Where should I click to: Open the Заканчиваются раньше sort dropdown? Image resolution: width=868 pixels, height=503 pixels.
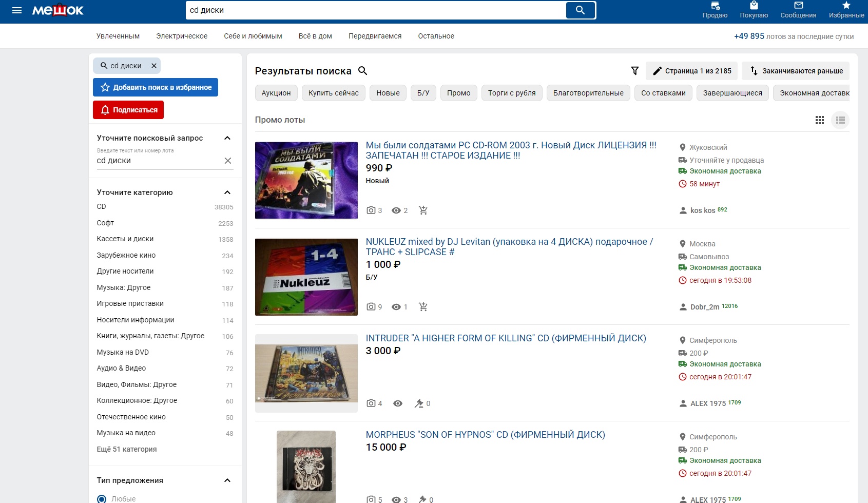pos(796,71)
